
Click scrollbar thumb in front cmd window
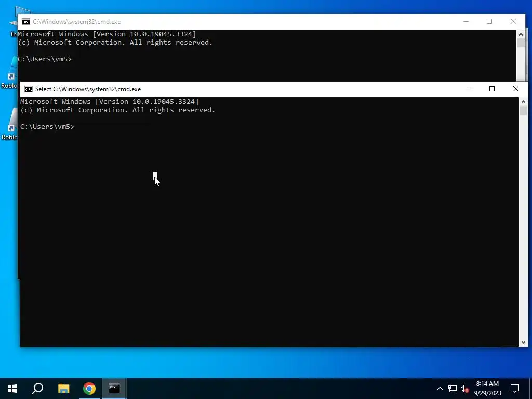523,111
